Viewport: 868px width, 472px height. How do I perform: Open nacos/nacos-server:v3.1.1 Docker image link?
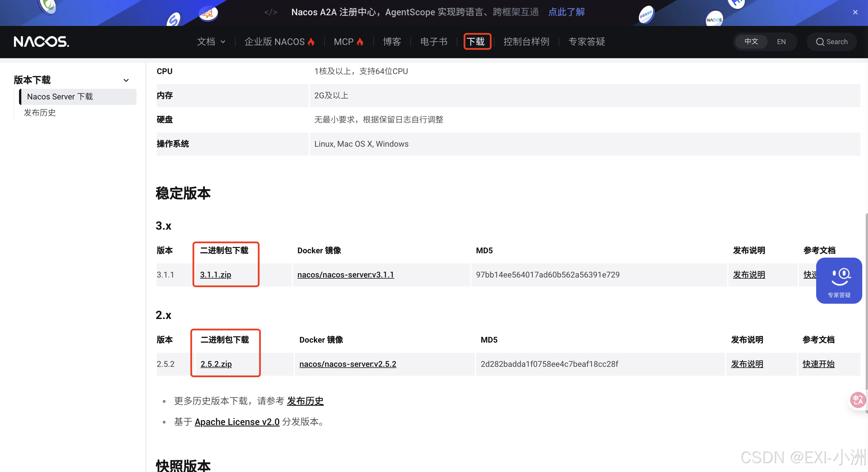click(x=346, y=275)
